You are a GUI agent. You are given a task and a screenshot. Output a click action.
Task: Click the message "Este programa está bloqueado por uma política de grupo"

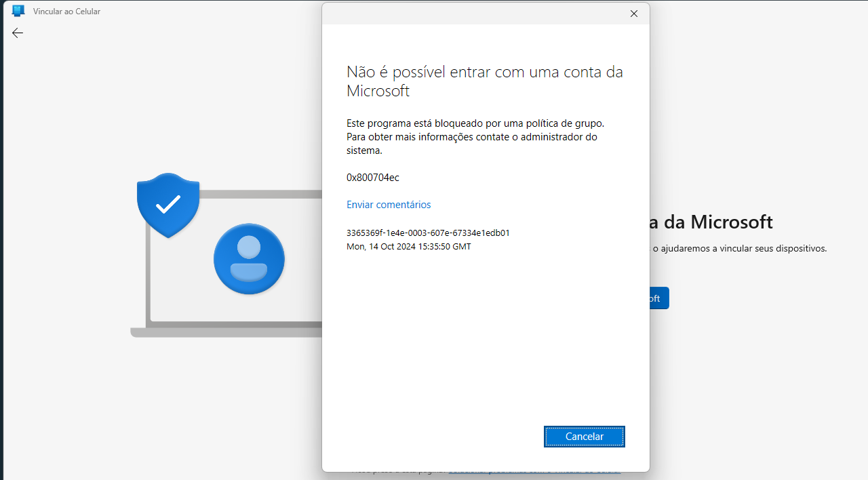(x=475, y=123)
